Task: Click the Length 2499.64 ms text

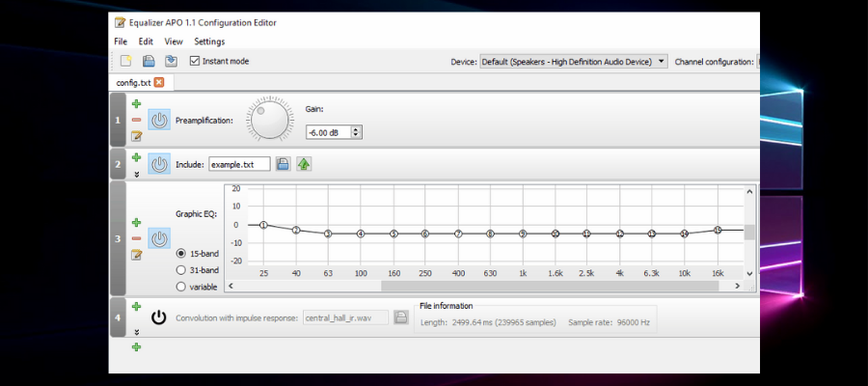Action: tap(488, 321)
